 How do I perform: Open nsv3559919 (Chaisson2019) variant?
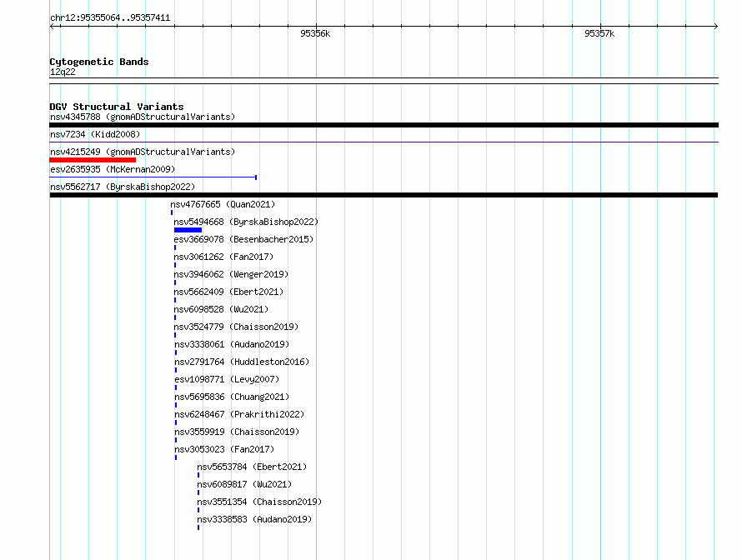pos(237,432)
